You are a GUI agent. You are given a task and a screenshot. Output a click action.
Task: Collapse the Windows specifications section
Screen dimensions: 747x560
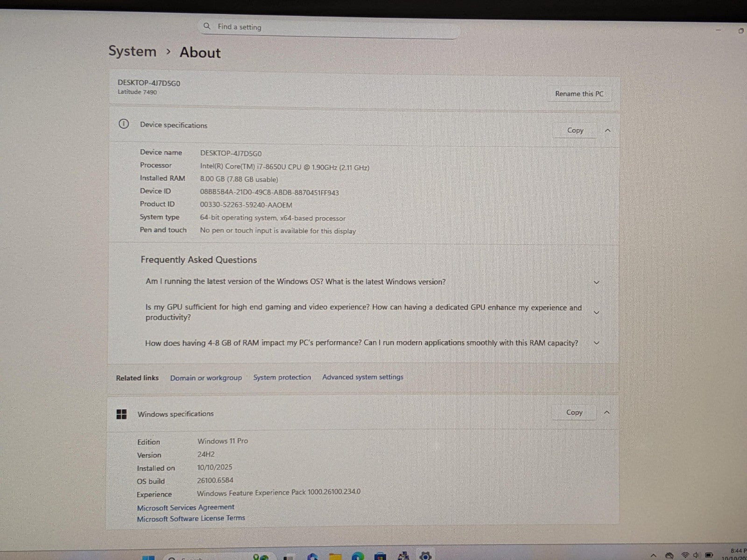(606, 413)
